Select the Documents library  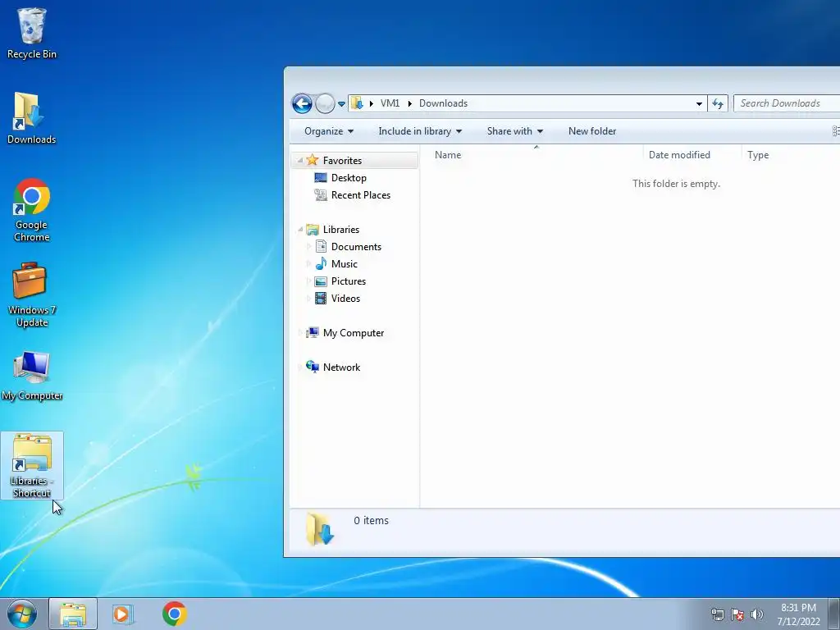[x=356, y=246]
